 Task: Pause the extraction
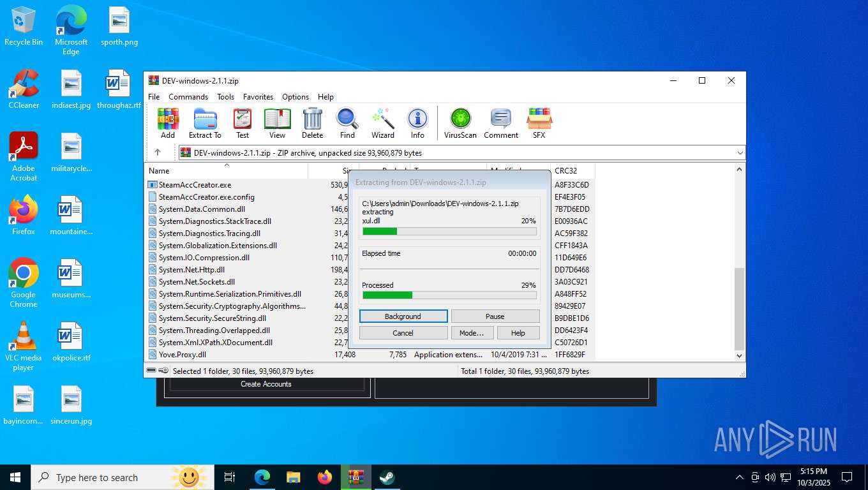[x=495, y=316]
